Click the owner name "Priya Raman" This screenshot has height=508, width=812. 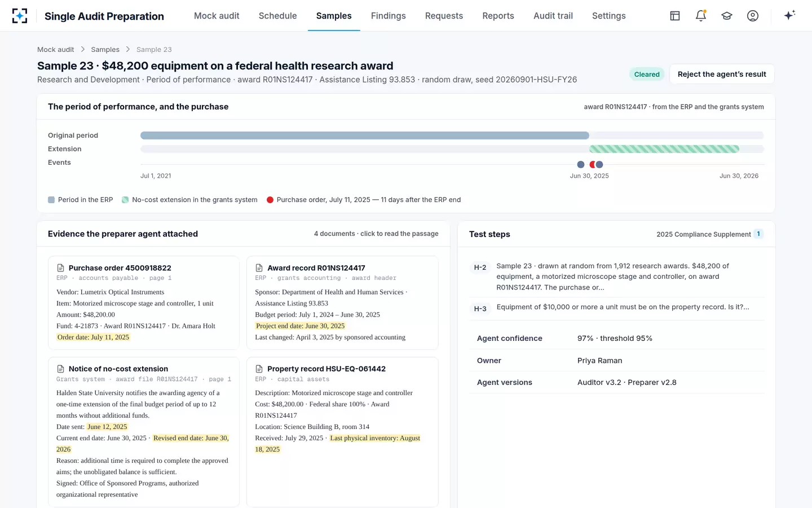(x=600, y=361)
